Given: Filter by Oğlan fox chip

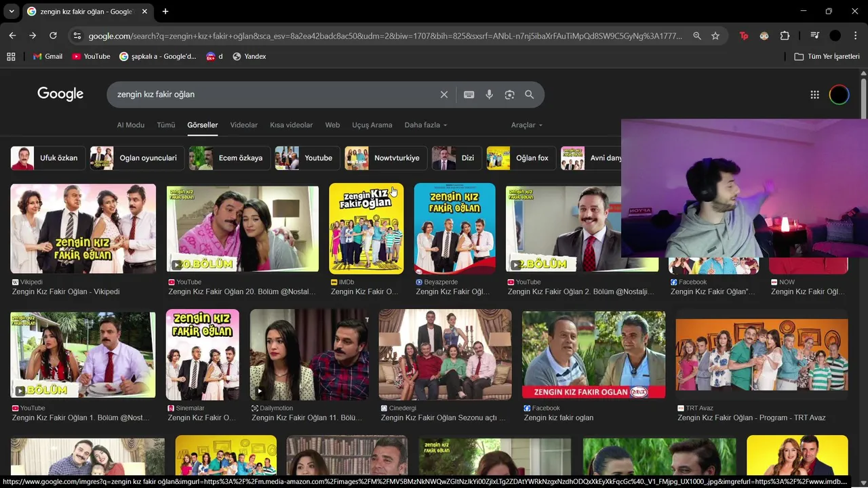Looking at the screenshot, I should (x=521, y=158).
